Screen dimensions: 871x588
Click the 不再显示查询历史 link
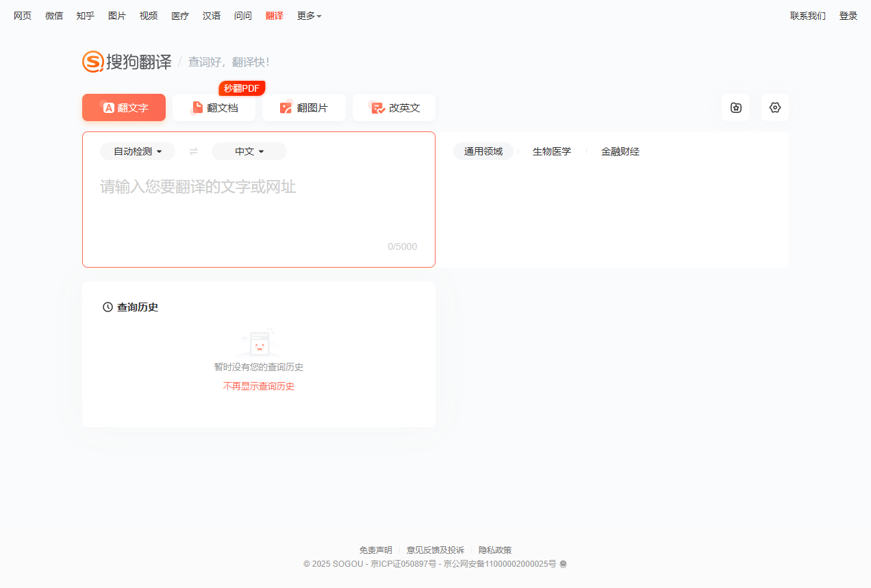258,385
